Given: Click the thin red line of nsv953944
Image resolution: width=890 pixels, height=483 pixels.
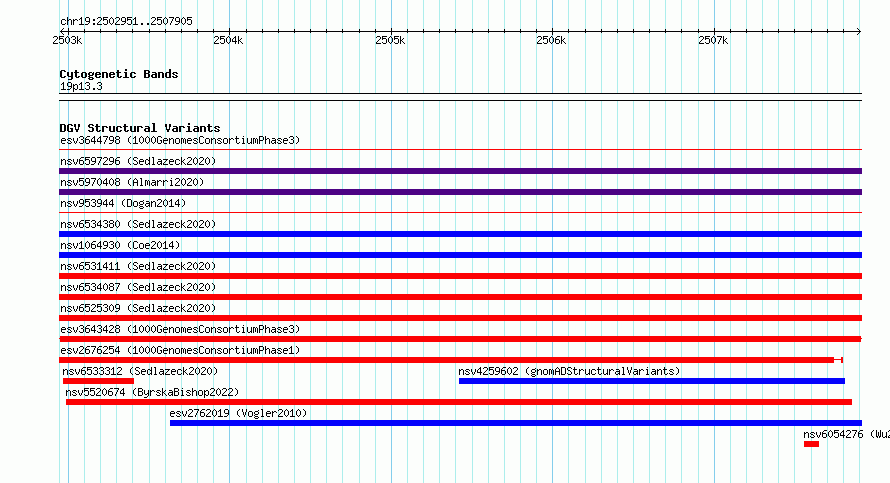Looking at the screenshot, I should (460, 213).
